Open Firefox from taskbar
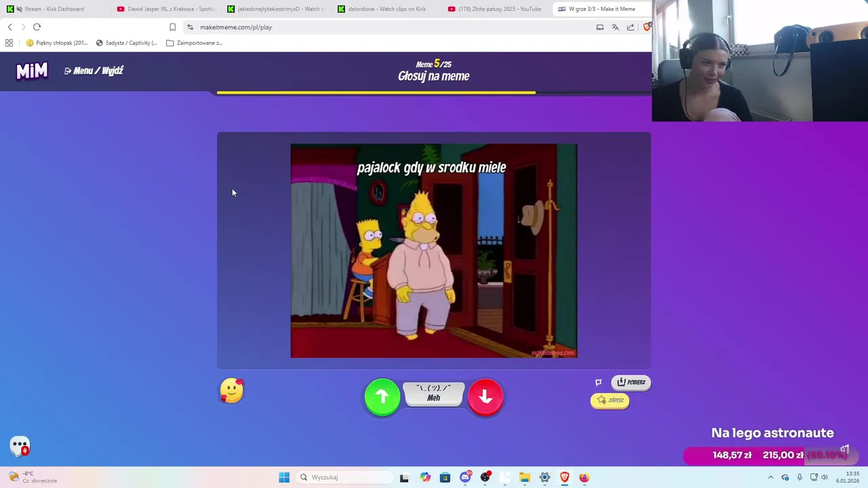This screenshot has height=488, width=868. click(584, 477)
